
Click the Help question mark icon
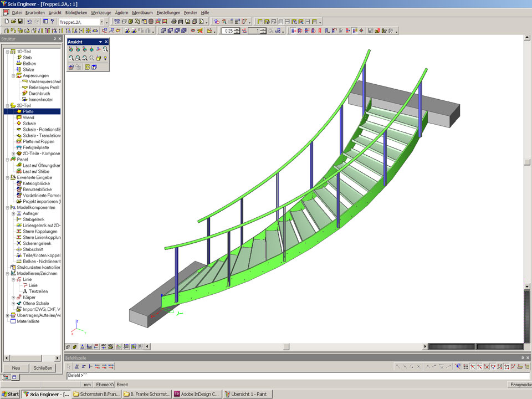point(52,22)
